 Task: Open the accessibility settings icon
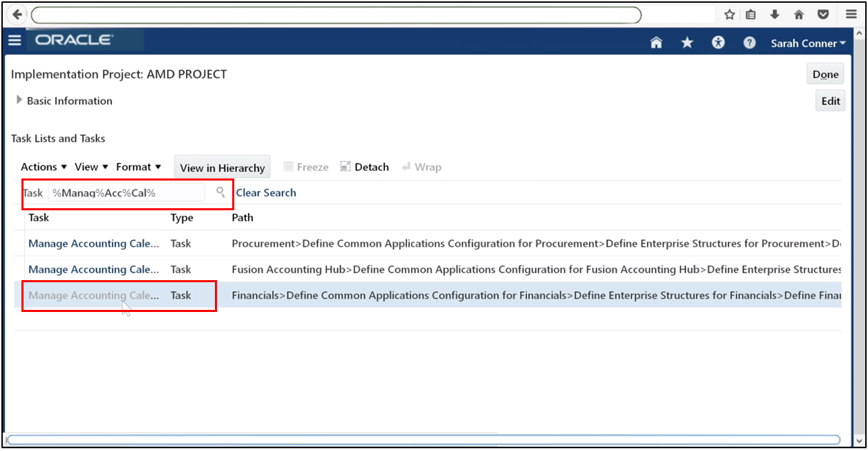click(x=718, y=43)
